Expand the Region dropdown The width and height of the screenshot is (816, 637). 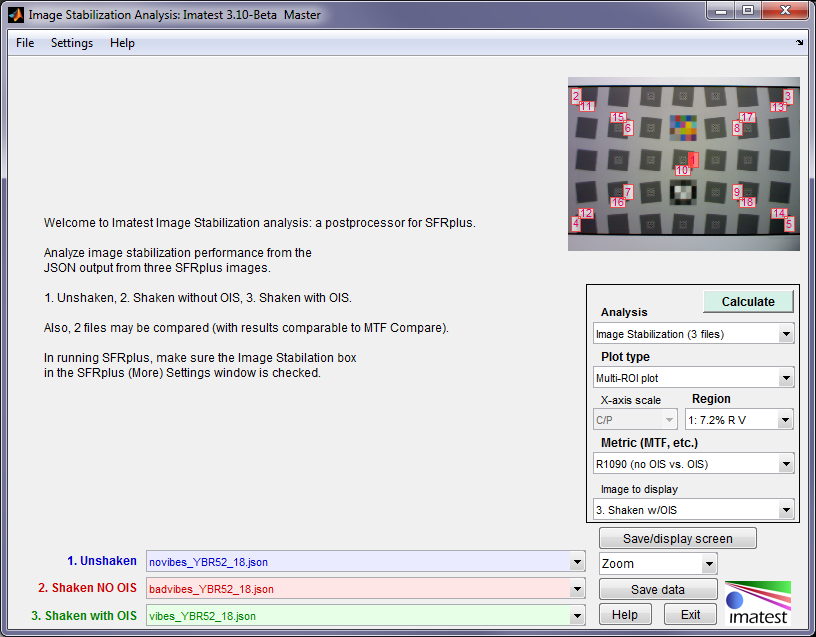(740, 421)
